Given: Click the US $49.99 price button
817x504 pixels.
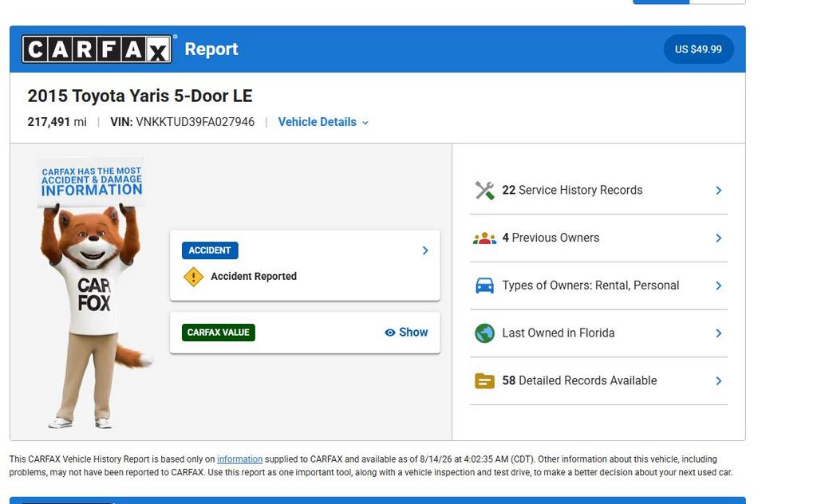Looking at the screenshot, I should click(x=698, y=49).
